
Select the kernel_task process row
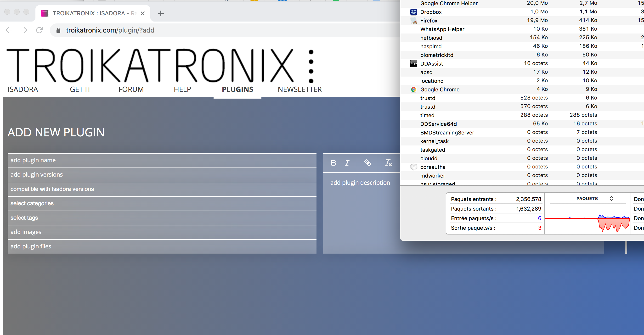click(x=522, y=141)
